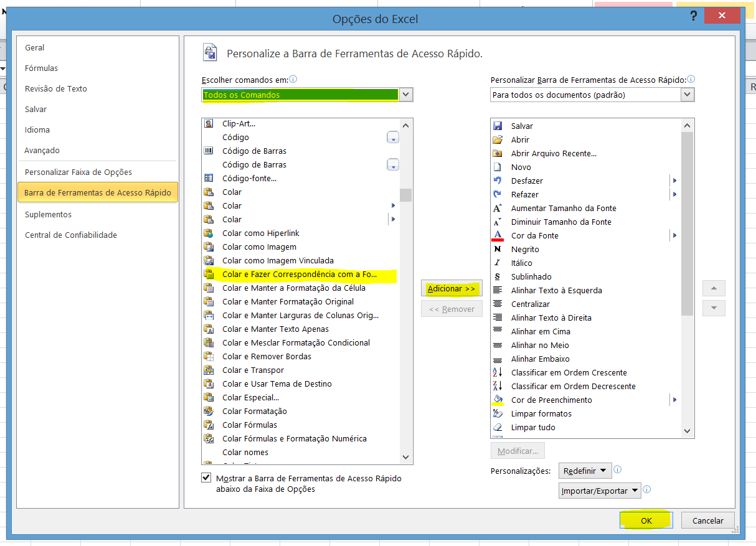756x546 pixels.
Task: Click the dropdown indicator on the Código row
Action: pos(392,138)
